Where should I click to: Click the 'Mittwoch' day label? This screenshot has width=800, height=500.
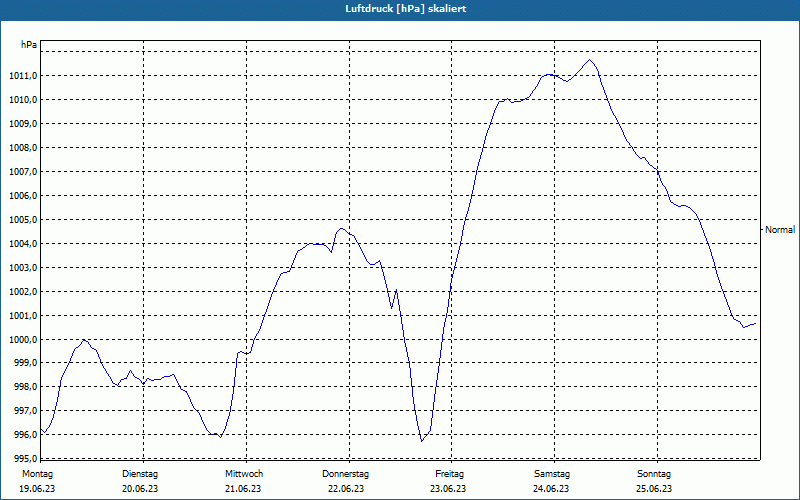(x=244, y=474)
